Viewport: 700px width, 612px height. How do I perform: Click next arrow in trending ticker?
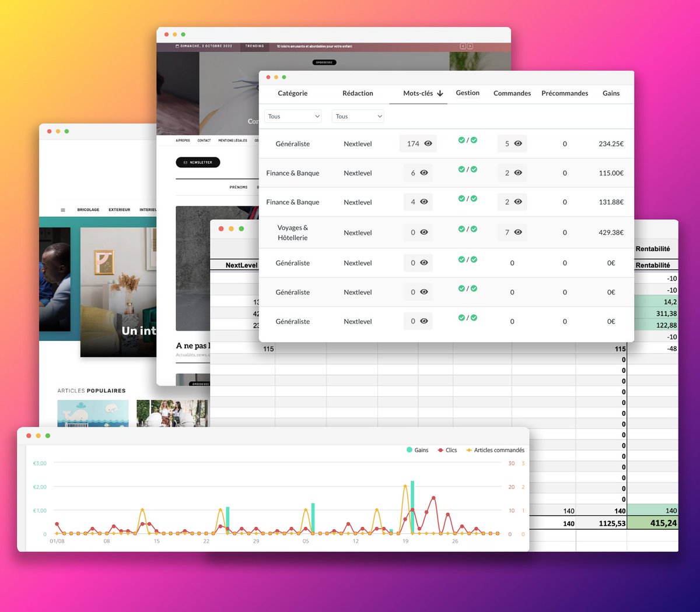coord(470,46)
